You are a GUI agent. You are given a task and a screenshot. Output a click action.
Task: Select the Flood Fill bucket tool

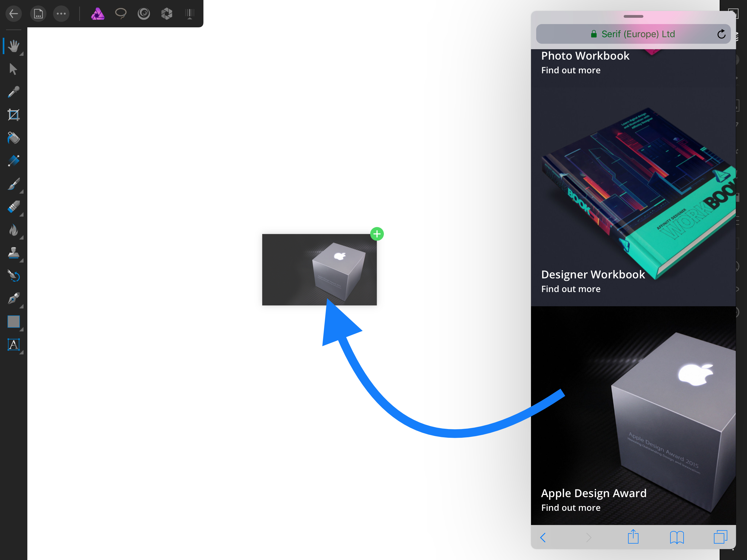click(x=13, y=138)
